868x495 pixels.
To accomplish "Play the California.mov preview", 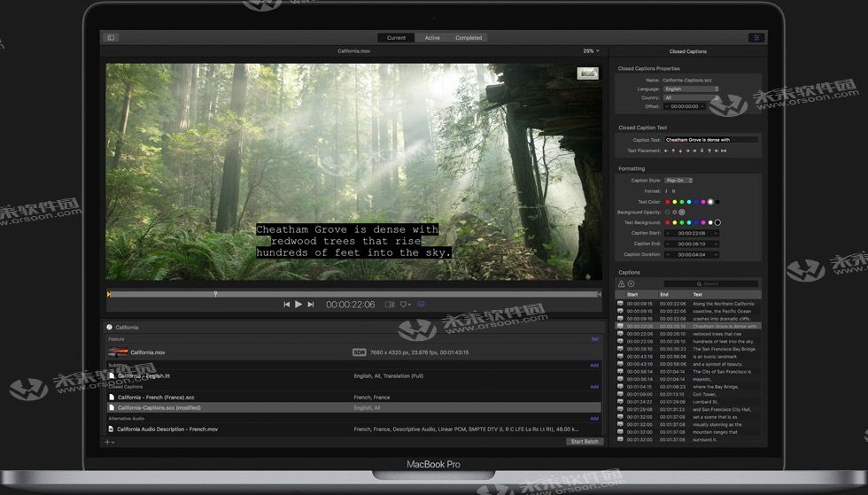I will coord(298,304).
